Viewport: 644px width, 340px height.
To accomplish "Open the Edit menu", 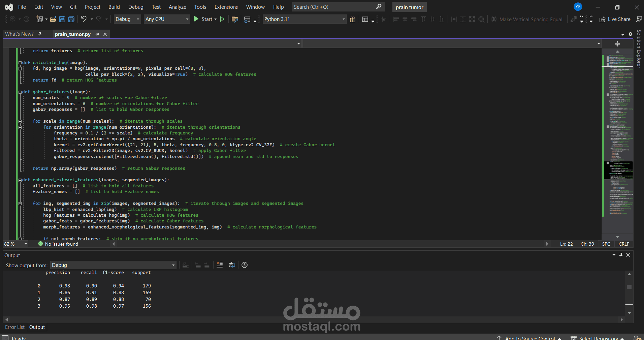I will pyautogui.click(x=39, y=7).
